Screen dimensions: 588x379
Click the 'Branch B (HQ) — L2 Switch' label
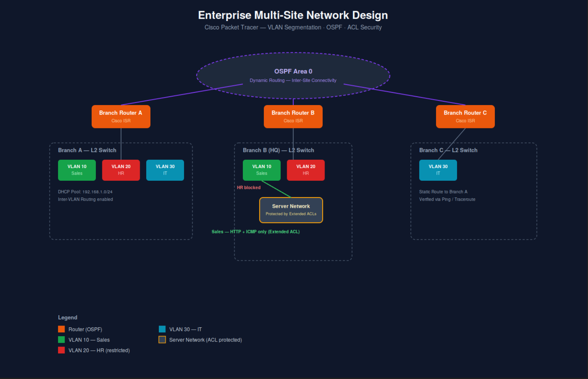pyautogui.click(x=278, y=150)
